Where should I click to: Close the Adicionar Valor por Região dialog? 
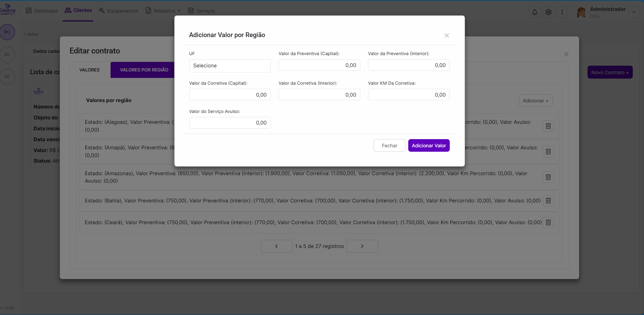(x=447, y=36)
